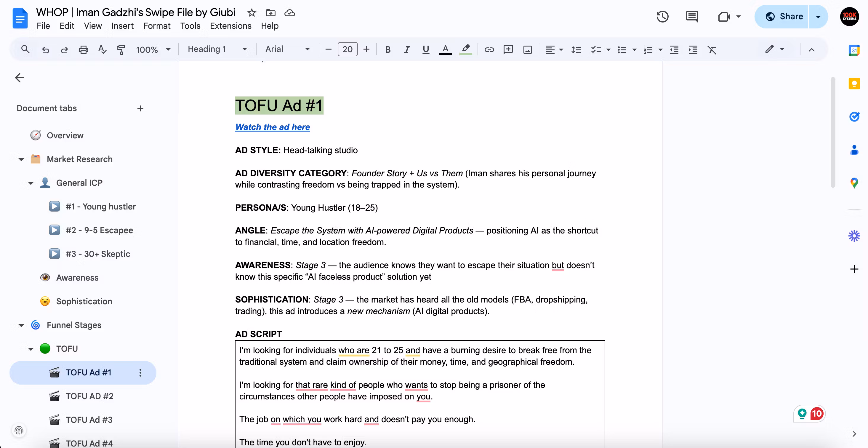Screen dimensions: 868x448
Task: Click the print icon
Action: [x=83, y=49]
